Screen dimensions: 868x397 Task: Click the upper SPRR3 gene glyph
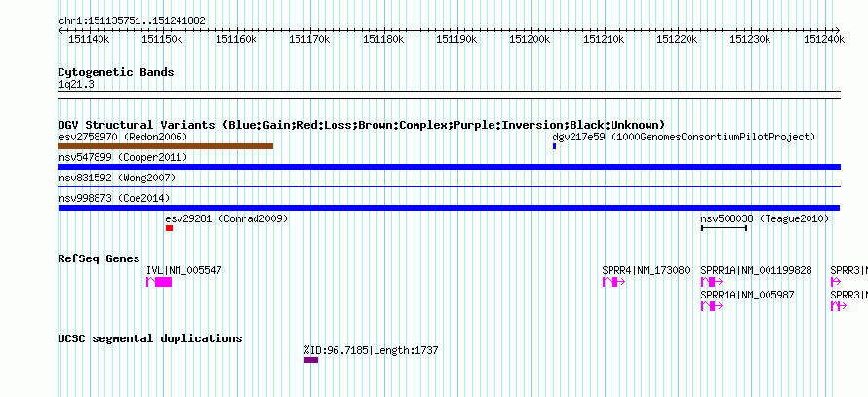(836, 282)
